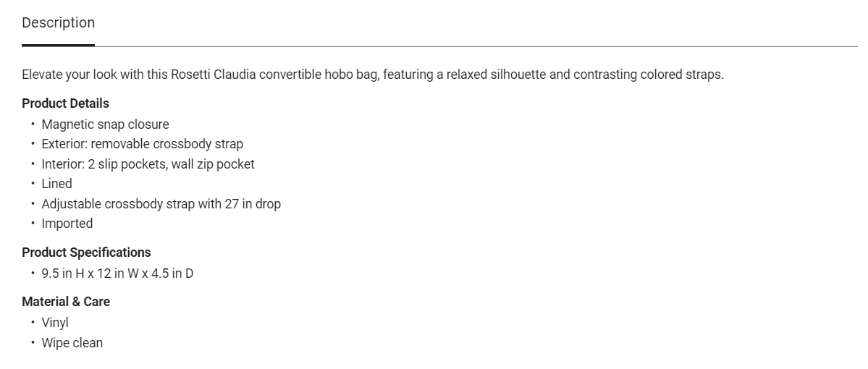The width and height of the screenshot is (868, 369).
Task: Click the words Rosetti Claudia in the intro
Action: point(213,75)
